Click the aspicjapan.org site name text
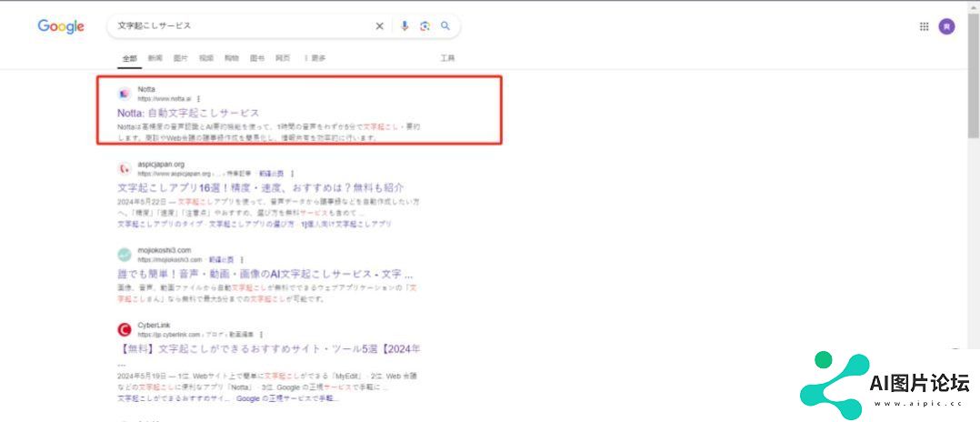 tap(161, 165)
